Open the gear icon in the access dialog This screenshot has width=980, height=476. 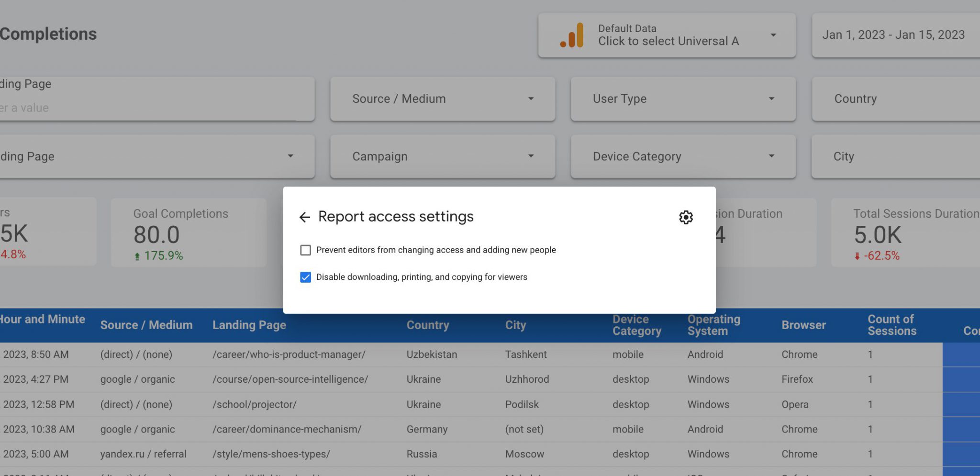click(686, 217)
